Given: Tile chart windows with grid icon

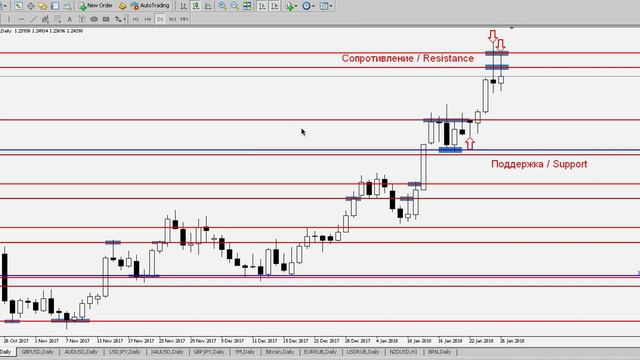Looking at the screenshot, I should coord(247,6).
